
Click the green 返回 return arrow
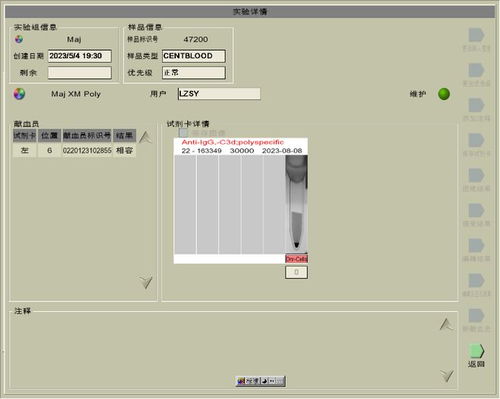click(477, 351)
